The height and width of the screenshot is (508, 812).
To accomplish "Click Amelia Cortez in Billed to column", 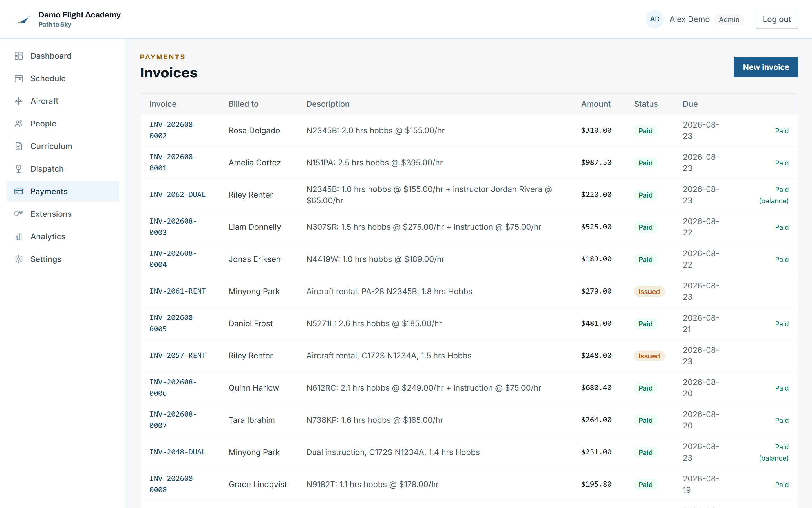I will [x=254, y=163].
